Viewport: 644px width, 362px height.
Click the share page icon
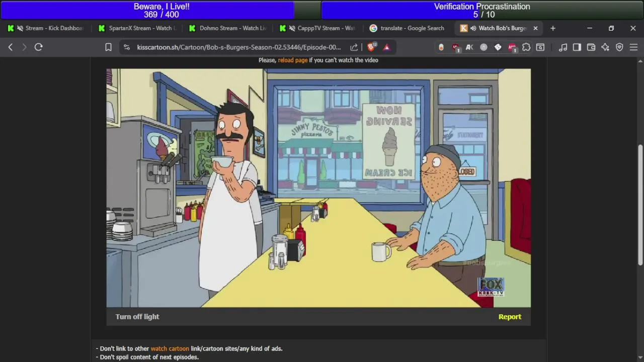(x=354, y=47)
